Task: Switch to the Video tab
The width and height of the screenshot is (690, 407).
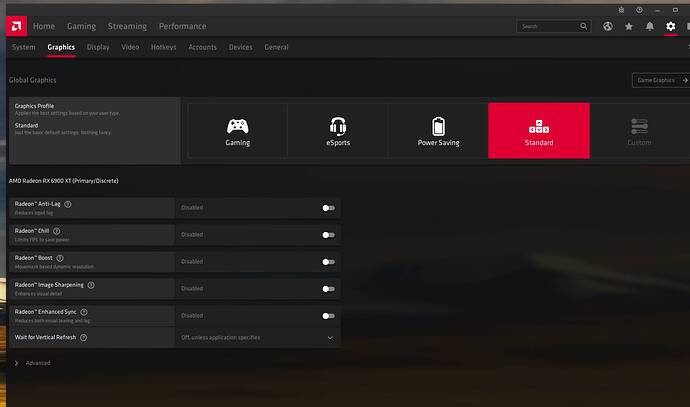Action: click(x=130, y=47)
